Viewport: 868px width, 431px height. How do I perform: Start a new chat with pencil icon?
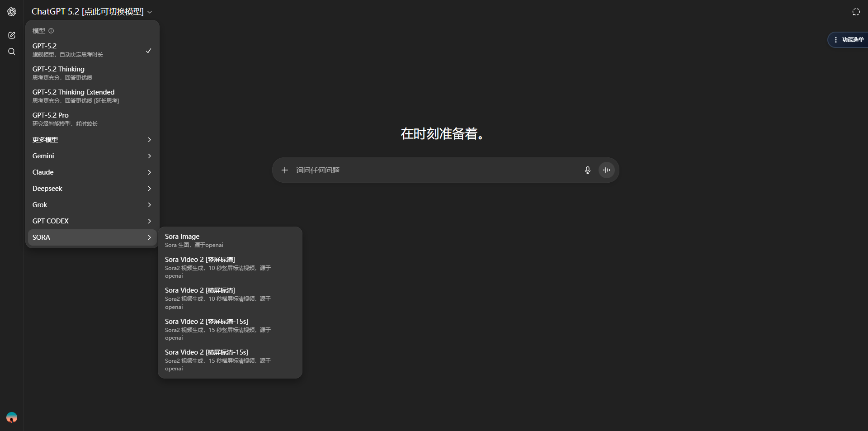click(12, 35)
